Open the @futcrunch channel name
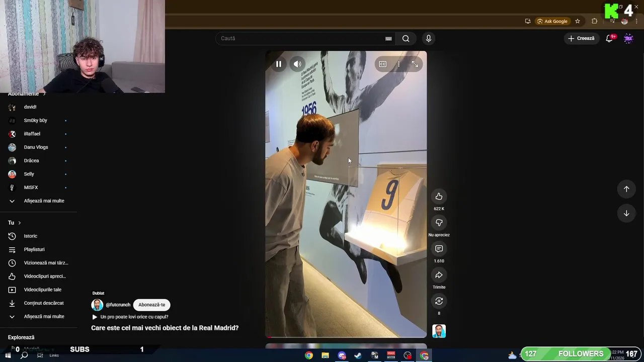This screenshot has height=362, width=644. [118, 305]
